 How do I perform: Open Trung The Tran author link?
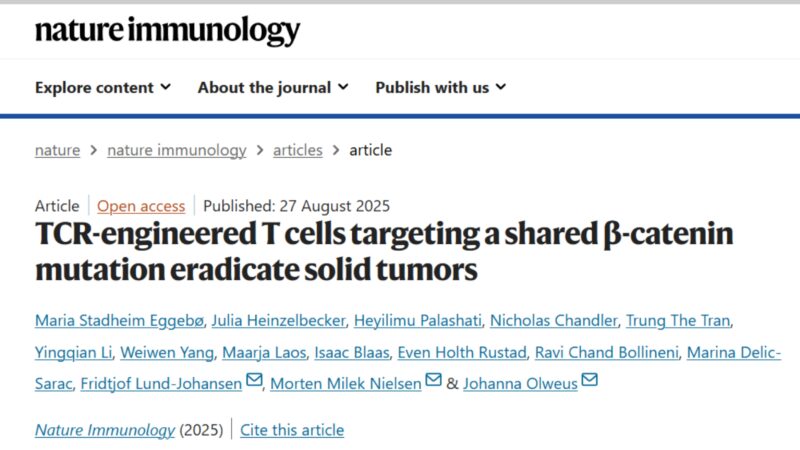pyautogui.click(x=678, y=320)
